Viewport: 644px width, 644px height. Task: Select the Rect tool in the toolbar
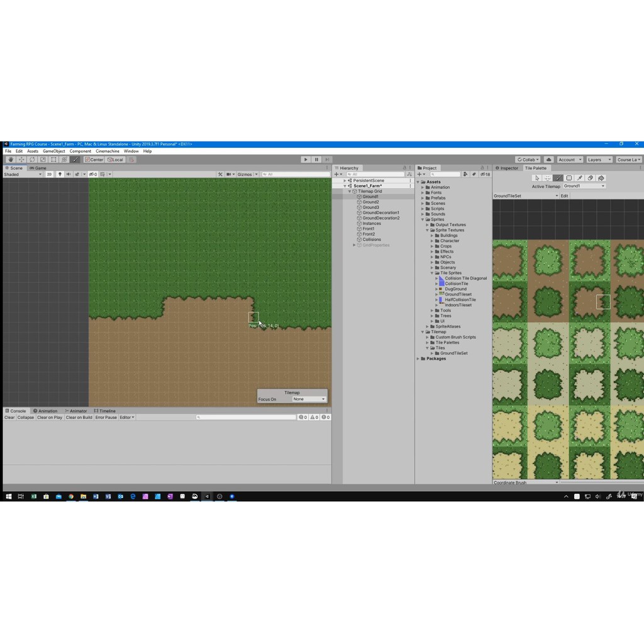[53, 159]
